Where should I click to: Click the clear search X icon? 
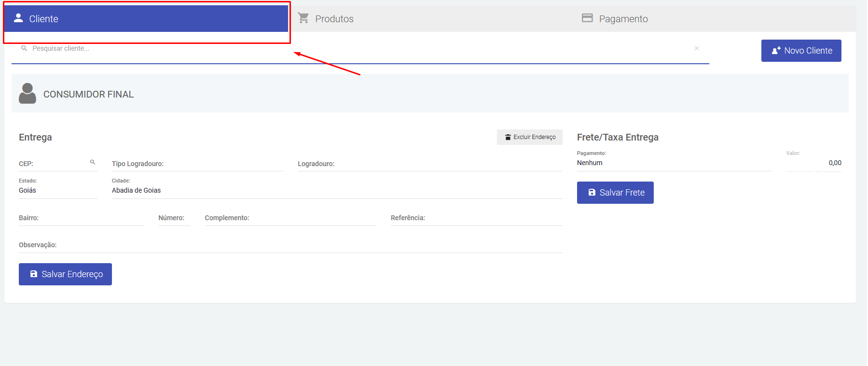coord(697,48)
